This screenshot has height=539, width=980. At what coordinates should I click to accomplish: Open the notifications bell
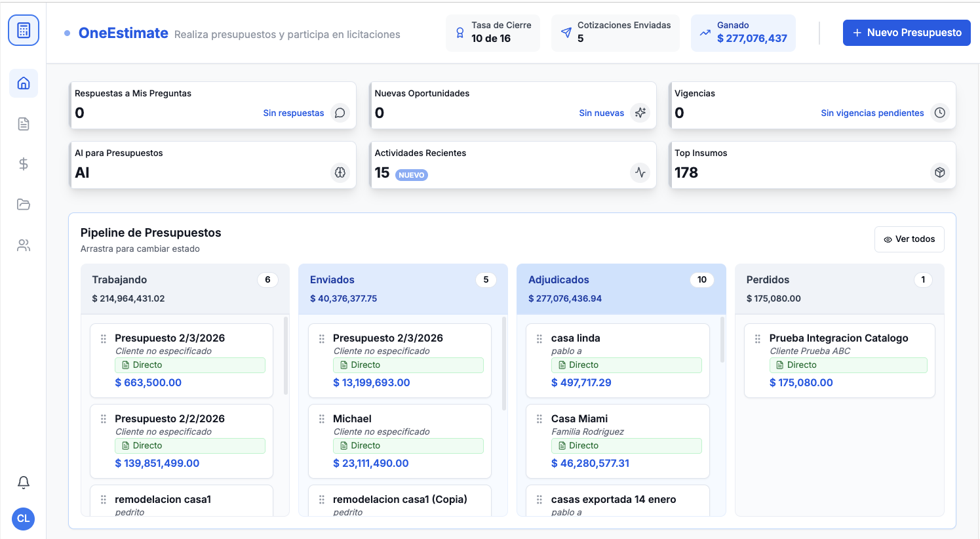coord(23,482)
